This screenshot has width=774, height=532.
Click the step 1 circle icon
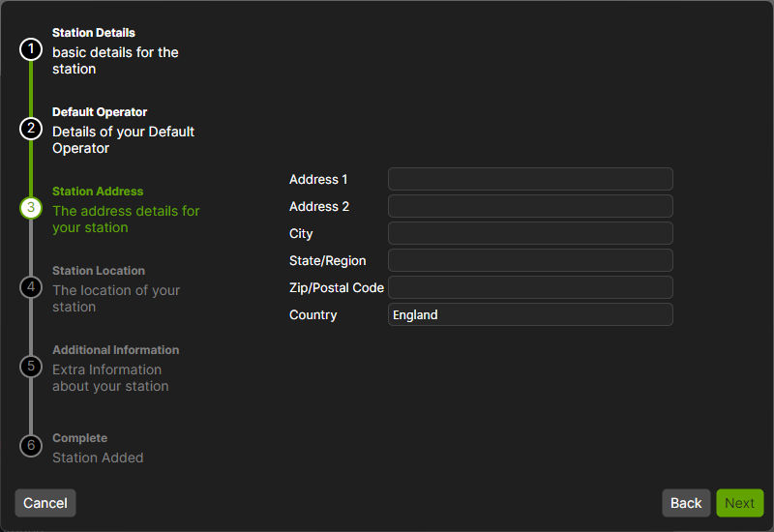[31, 49]
